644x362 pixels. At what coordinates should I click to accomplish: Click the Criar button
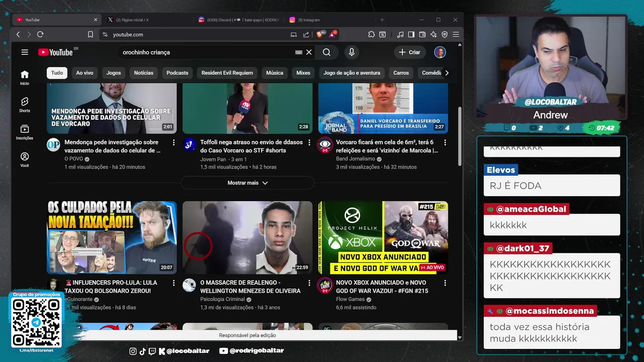click(410, 52)
